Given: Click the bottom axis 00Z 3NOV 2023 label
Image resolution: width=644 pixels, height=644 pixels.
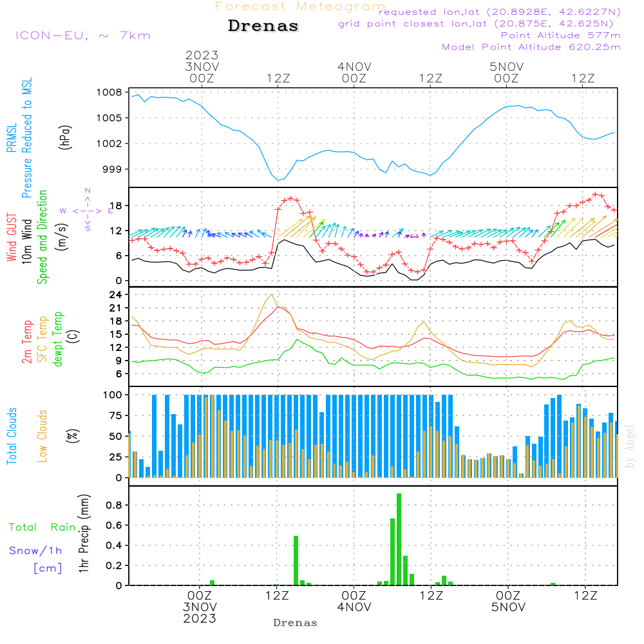Looking at the screenshot, I should pyautogui.click(x=200, y=607).
